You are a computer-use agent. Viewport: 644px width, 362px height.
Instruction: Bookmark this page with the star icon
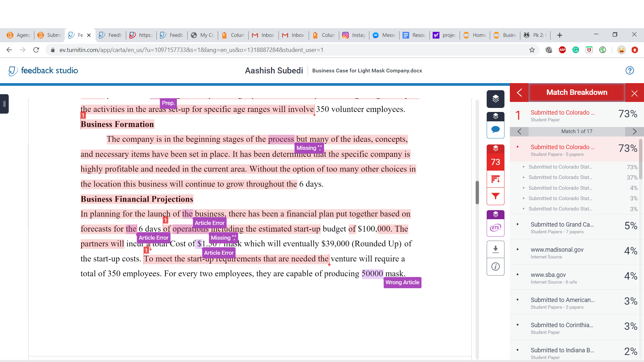coord(532,50)
